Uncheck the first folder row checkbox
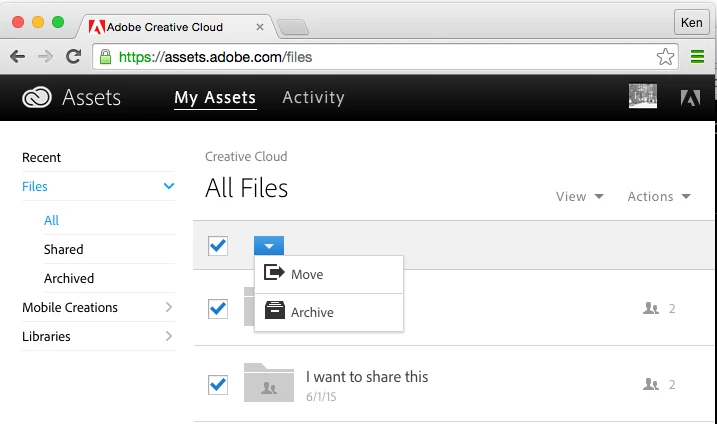This screenshot has width=717, height=424. point(218,309)
